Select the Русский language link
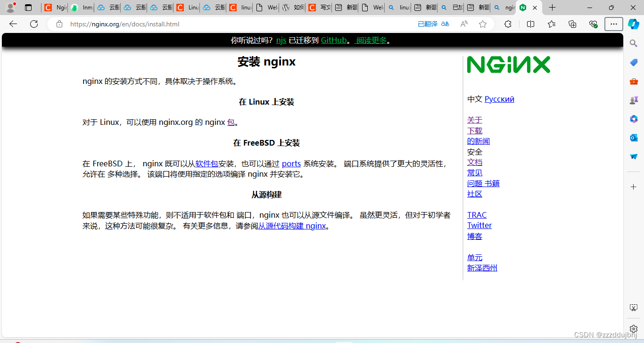644x343 pixels. (499, 99)
